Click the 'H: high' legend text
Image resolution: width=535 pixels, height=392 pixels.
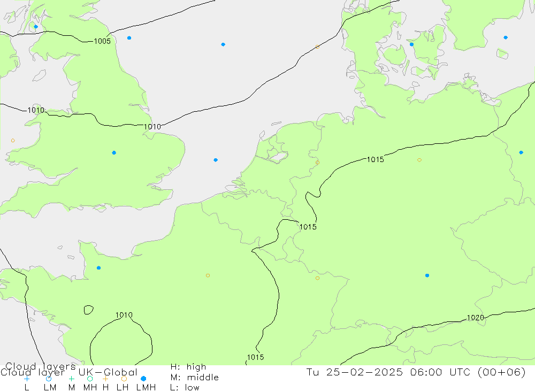[188, 367]
